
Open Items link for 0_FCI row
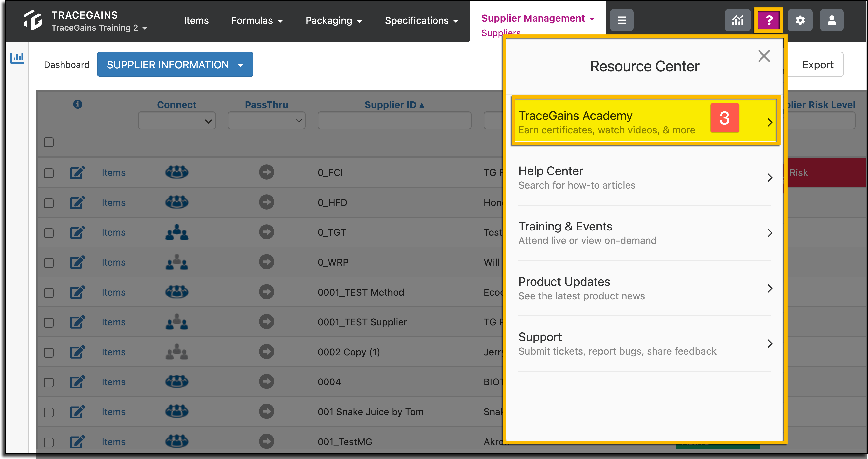[113, 173]
